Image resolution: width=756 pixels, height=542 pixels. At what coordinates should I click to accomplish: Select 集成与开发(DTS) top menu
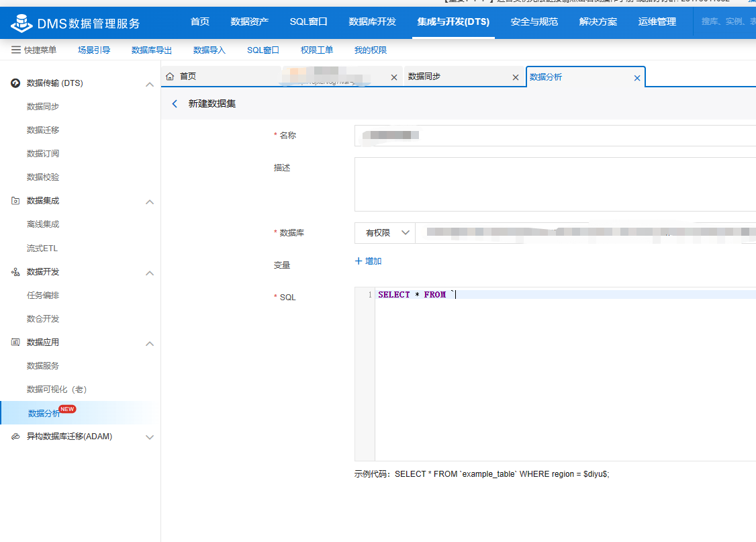tap(453, 21)
